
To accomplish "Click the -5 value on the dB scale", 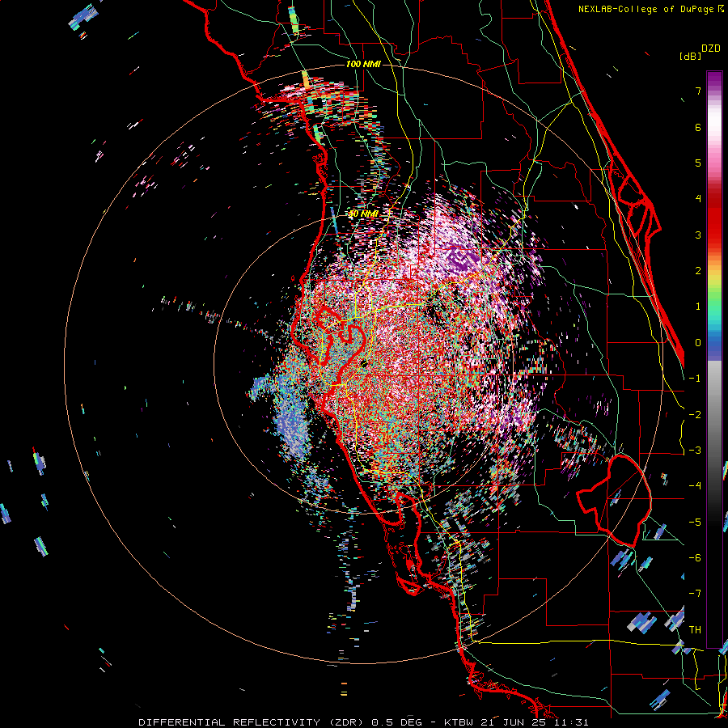I will tap(695, 523).
